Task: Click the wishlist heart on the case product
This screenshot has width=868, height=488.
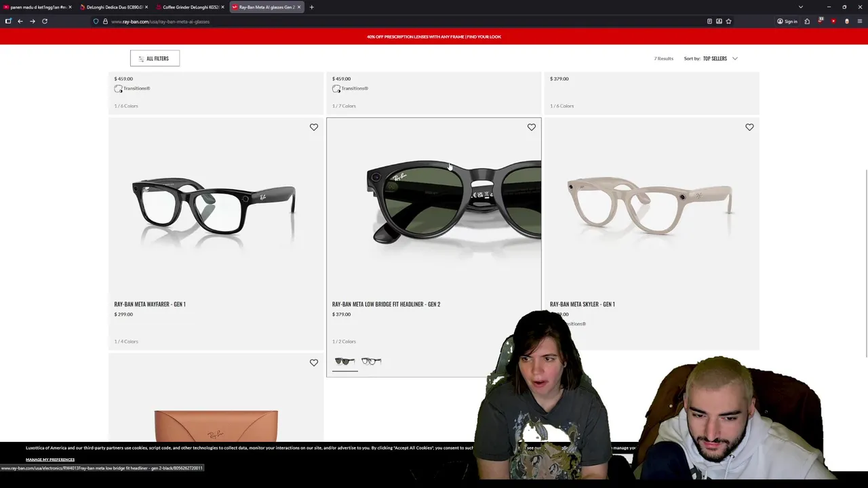Action: tap(314, 363)
